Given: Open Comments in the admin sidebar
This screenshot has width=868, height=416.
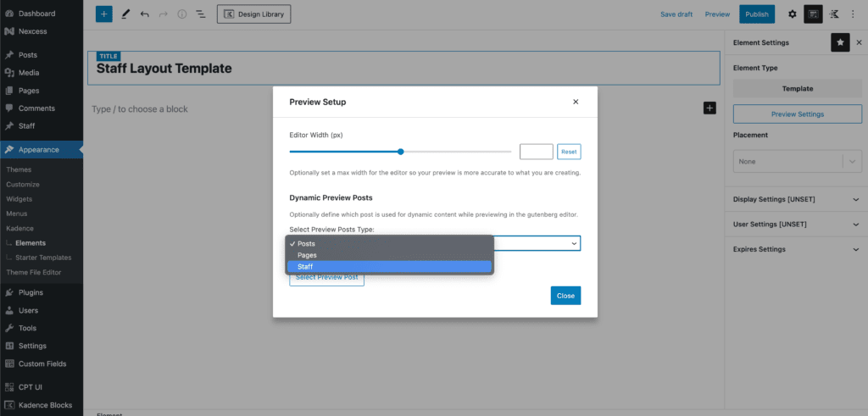Looking at the screenshot, I should 42,108.
